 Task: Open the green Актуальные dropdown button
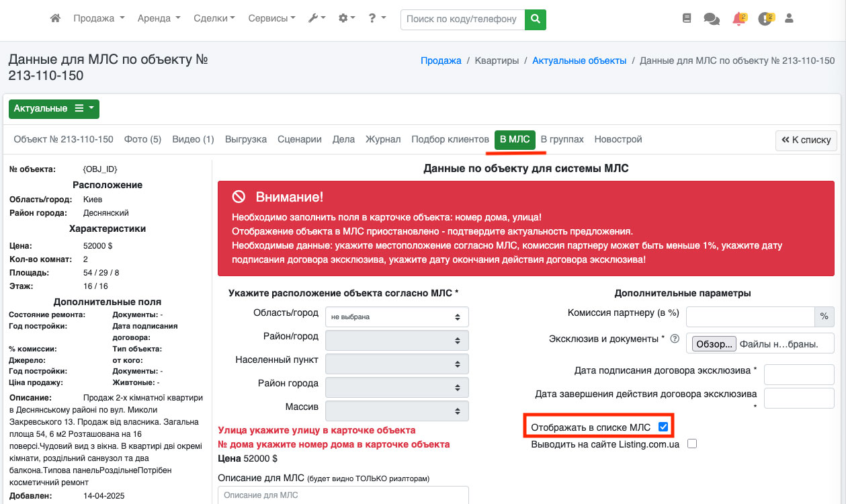(54, 109)
